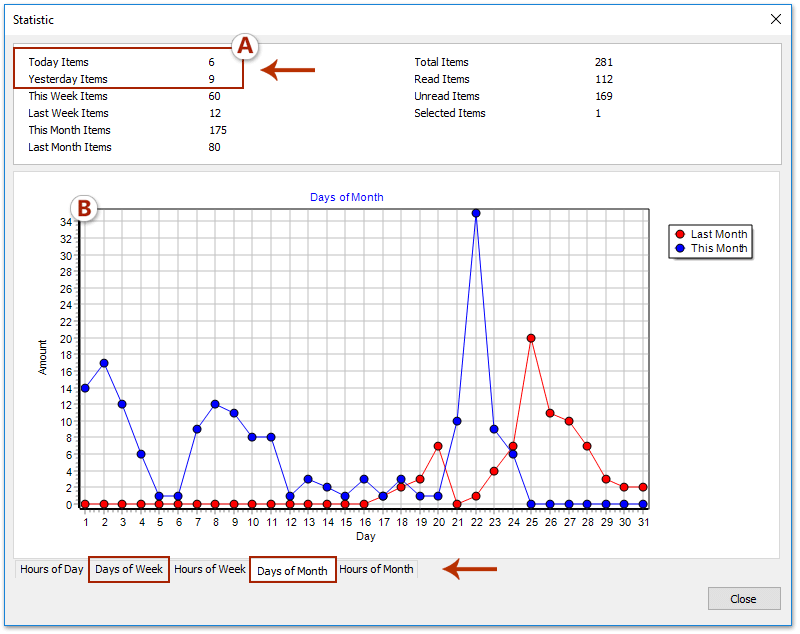The width and height of the screenshot is (800, 634).
Task: Click the red Last Month legend marker
Action: (x=679, y=234)
